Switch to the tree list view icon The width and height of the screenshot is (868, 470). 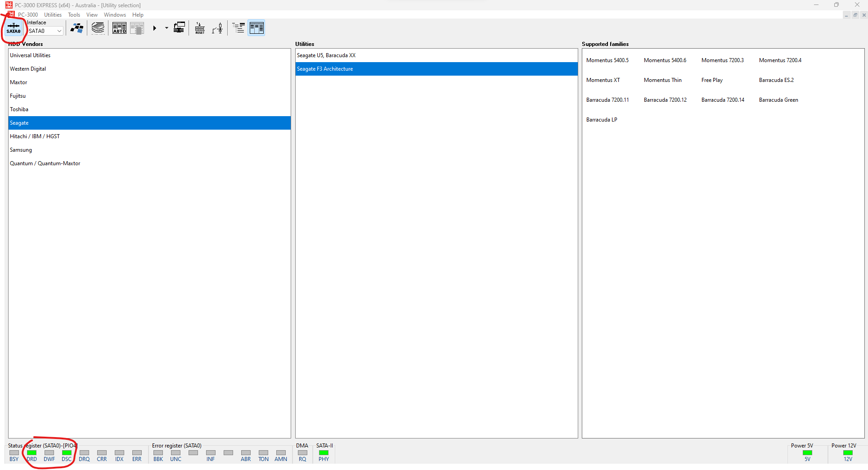coord(238,28)
